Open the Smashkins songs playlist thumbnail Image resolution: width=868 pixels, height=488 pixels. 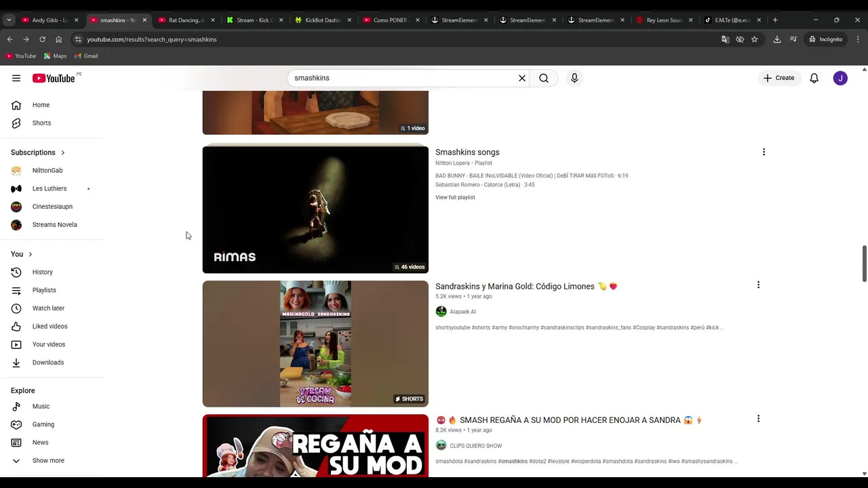click(x=315, y=209)
